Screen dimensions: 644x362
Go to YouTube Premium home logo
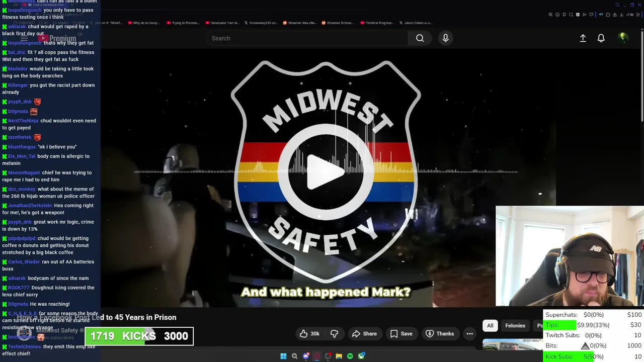point(57,38)
